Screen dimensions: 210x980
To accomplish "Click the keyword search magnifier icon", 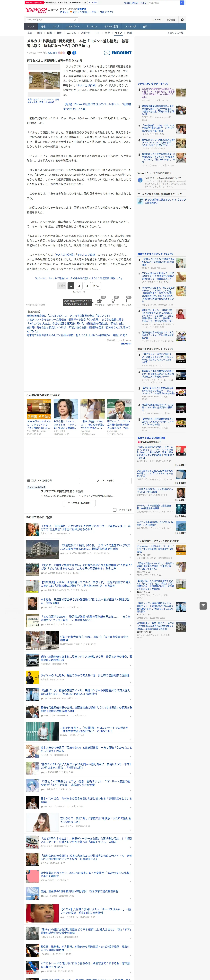I will pos(75,20).
